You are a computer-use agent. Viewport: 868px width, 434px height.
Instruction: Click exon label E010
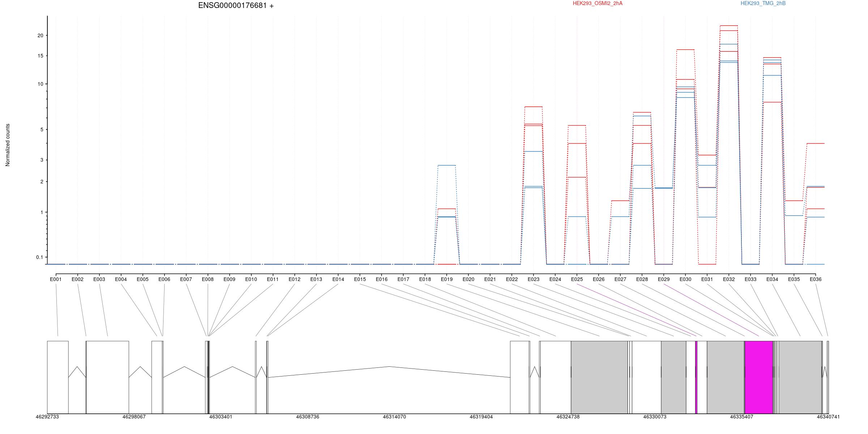point(251,279)
